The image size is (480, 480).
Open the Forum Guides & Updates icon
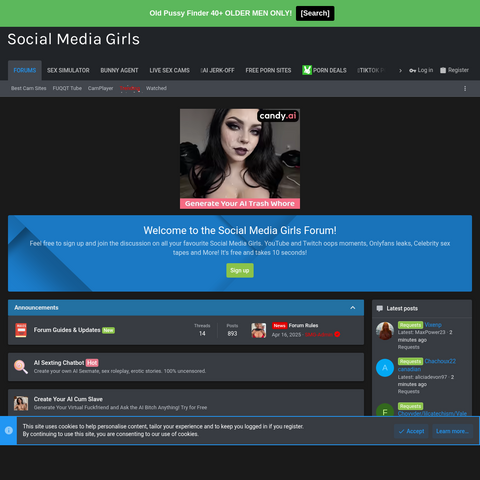coord(21,330)
